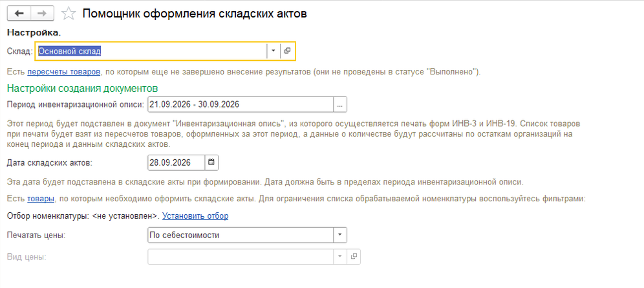This screenshot has height=288, width=644.
Task: Add page to favorites with star icon
Action: click(x=68, y=14)
